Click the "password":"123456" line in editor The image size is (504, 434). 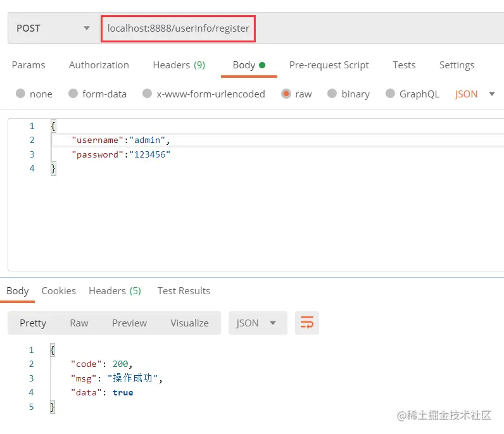[x=121, y=154]
